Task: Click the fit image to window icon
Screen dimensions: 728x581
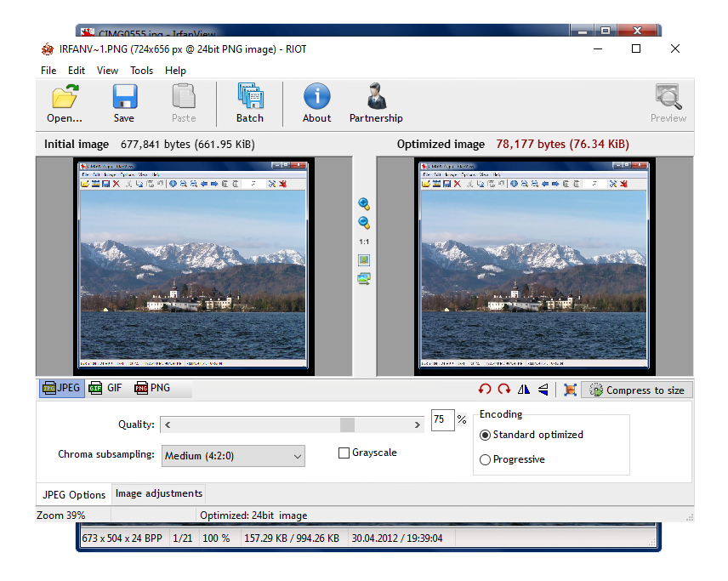Action: (364, 260)
